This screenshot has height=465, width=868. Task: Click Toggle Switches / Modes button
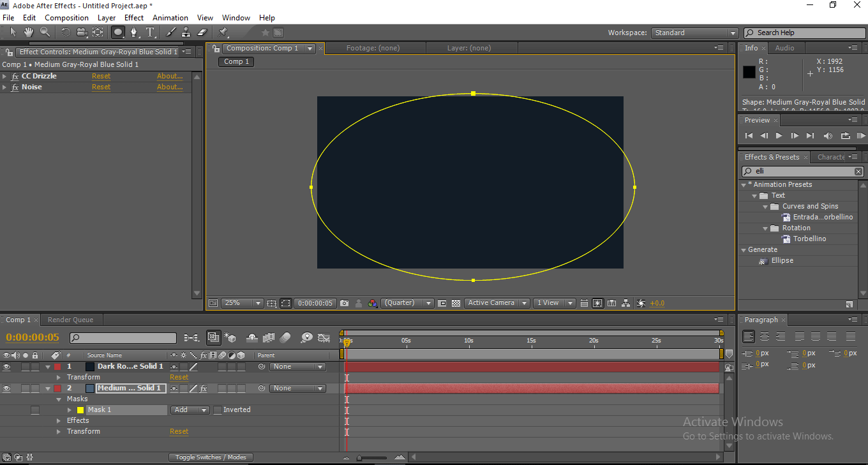[x=211, y=457]
